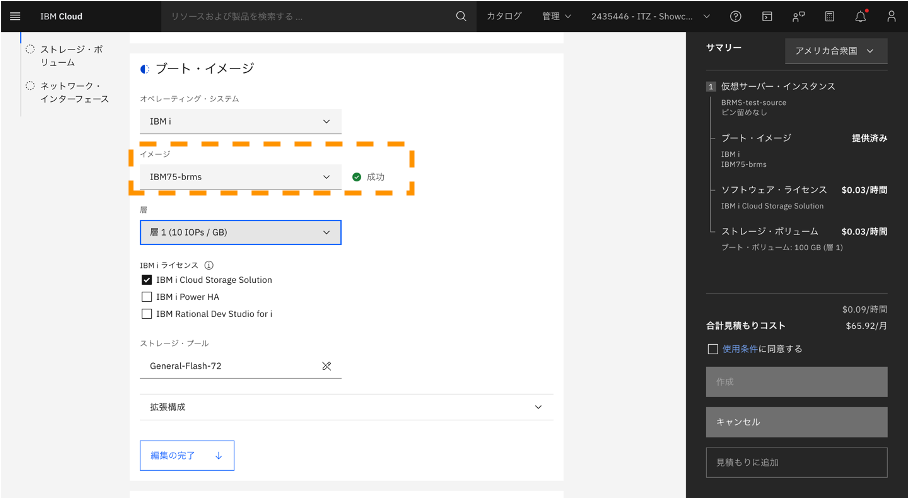The image size is (908, 498).
Task: Click the 提供済み status in summary
Action: [x=869, y=138]
